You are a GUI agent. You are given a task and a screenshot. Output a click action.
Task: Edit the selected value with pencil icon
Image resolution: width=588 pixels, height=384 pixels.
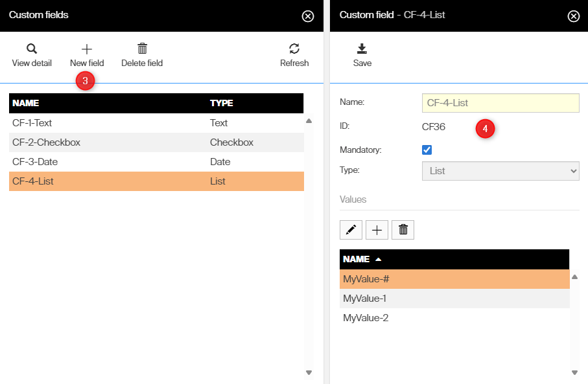click(x=351, y=230)
